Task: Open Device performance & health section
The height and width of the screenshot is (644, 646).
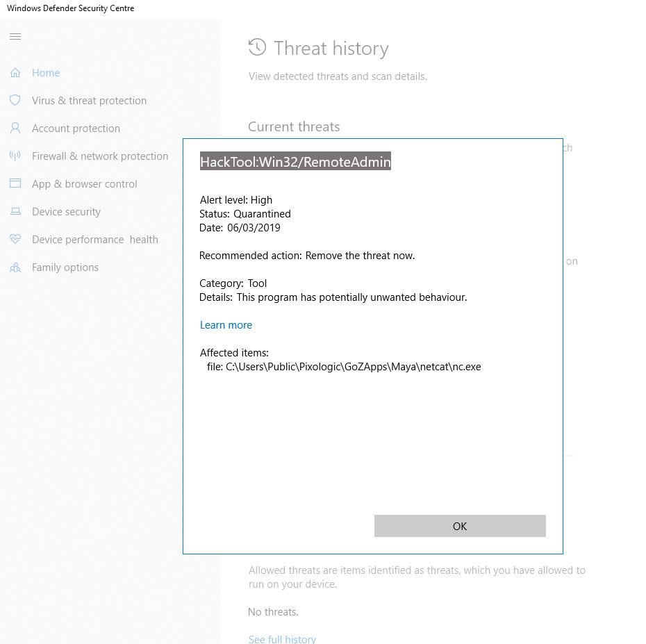Action: tap(95, 240)
